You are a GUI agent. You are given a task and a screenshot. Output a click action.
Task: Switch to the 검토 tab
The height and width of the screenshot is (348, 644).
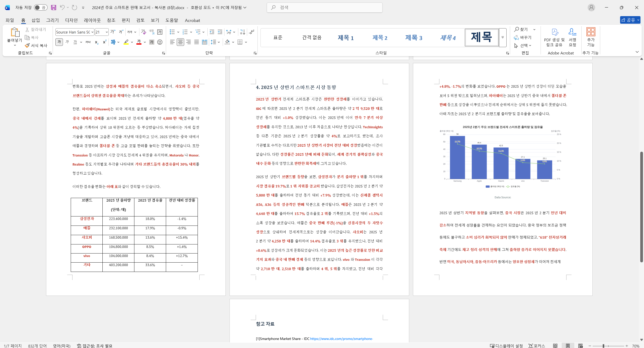point(140,20)
